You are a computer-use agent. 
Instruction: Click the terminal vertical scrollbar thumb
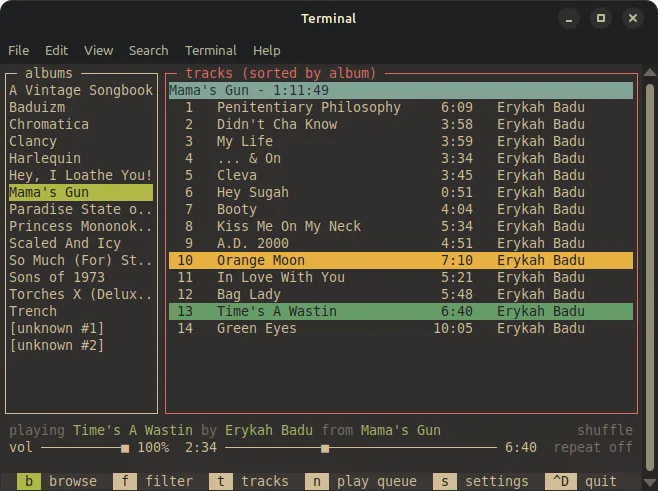[x=650, y=278]
